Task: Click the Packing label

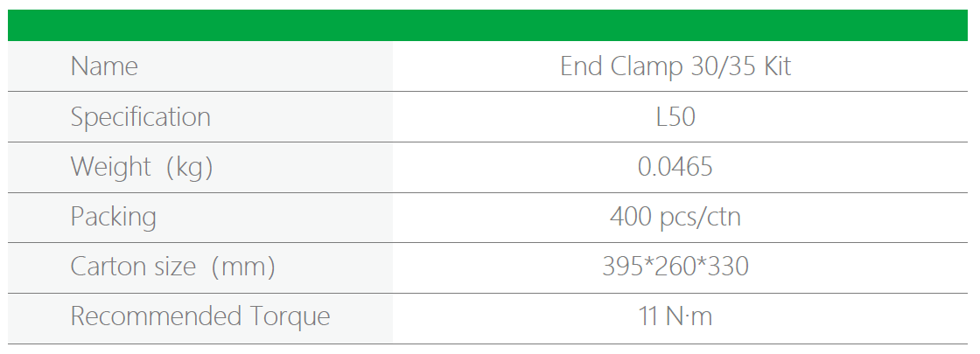Action: coord(113,217)
